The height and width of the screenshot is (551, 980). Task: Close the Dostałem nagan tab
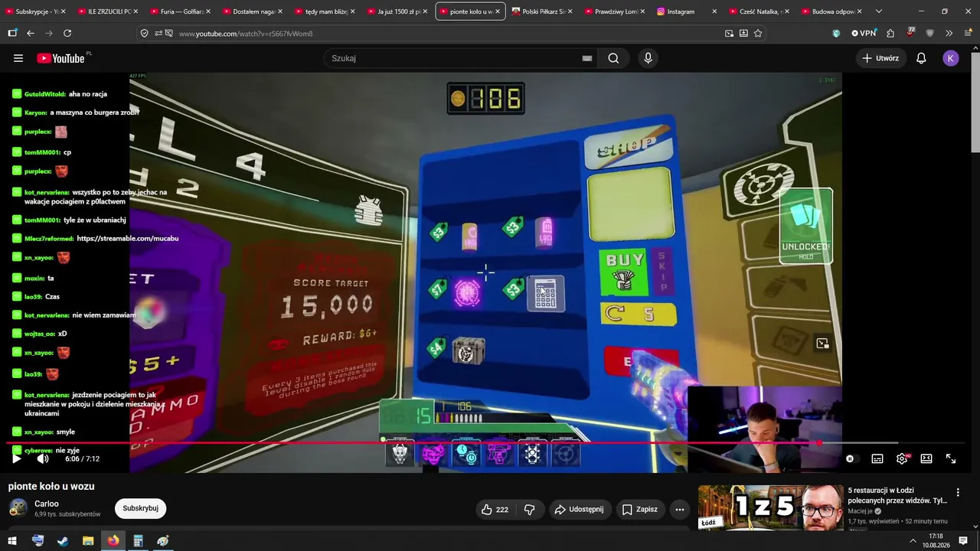279,11
